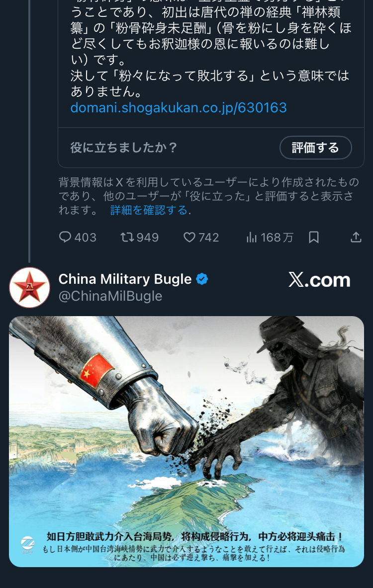Tap the repost arrows icon
The image size is (373, 588).
pos(127,237)
